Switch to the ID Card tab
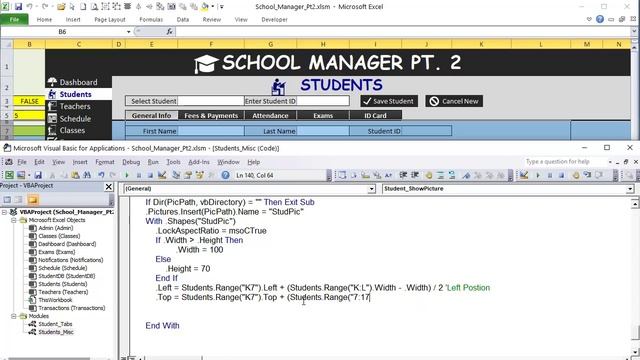 pyautogui.click(x=376, y=116)
